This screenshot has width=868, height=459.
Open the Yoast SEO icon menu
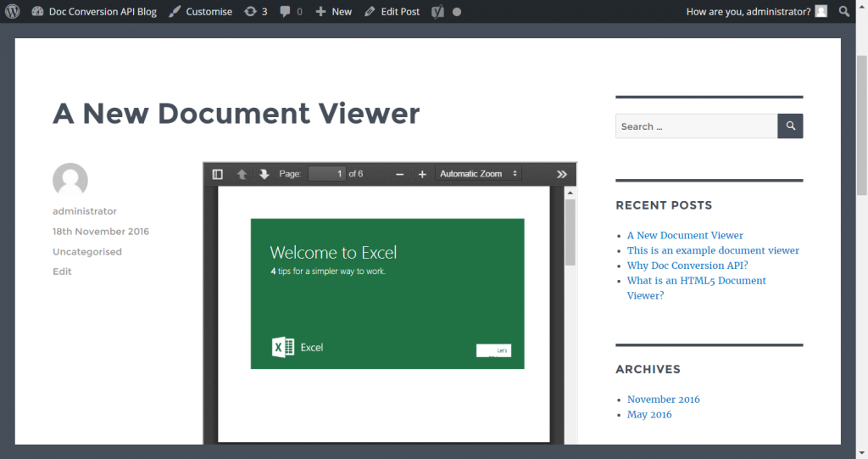[x=437, y=11]
